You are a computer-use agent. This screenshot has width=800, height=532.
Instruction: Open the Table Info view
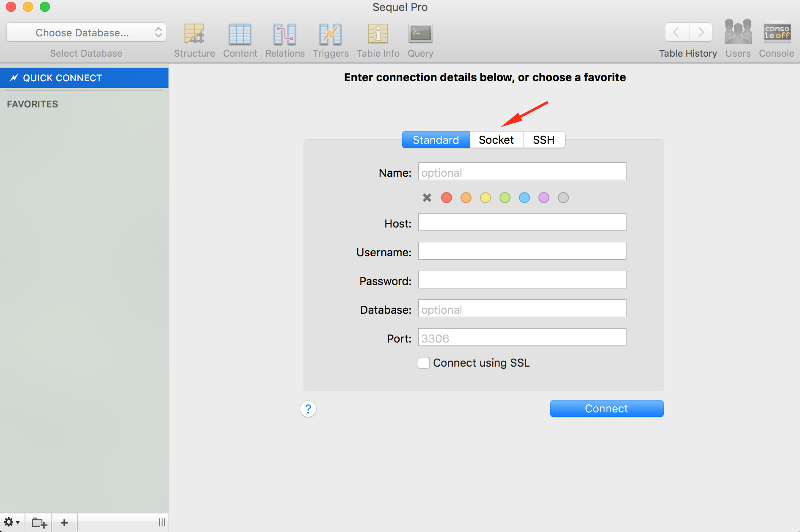pos(378,41)
